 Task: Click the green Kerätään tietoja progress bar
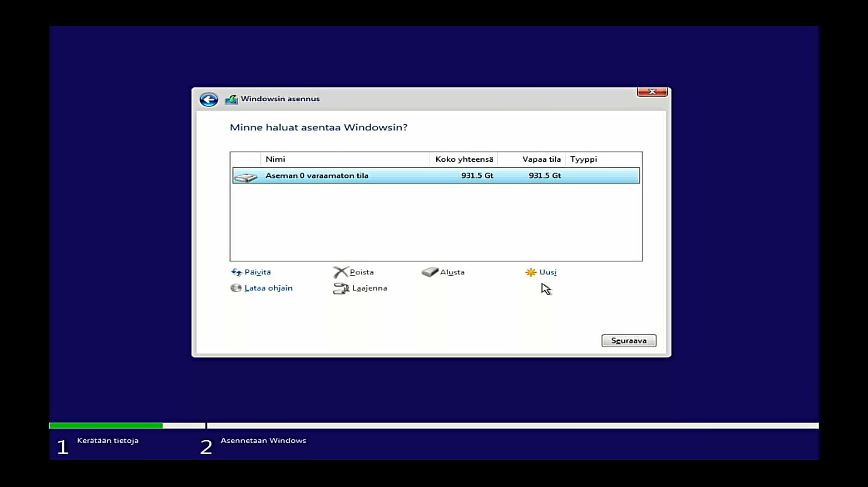click(106, 426)
